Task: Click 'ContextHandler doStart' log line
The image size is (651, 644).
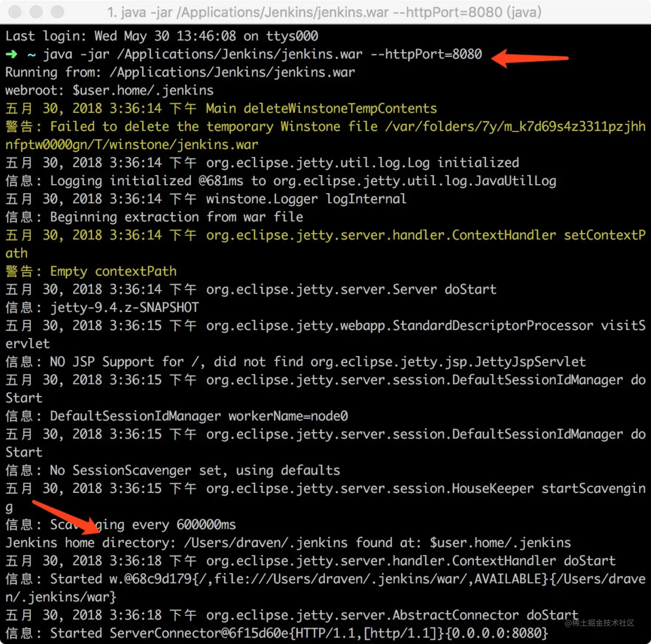Action: [310, 561]
